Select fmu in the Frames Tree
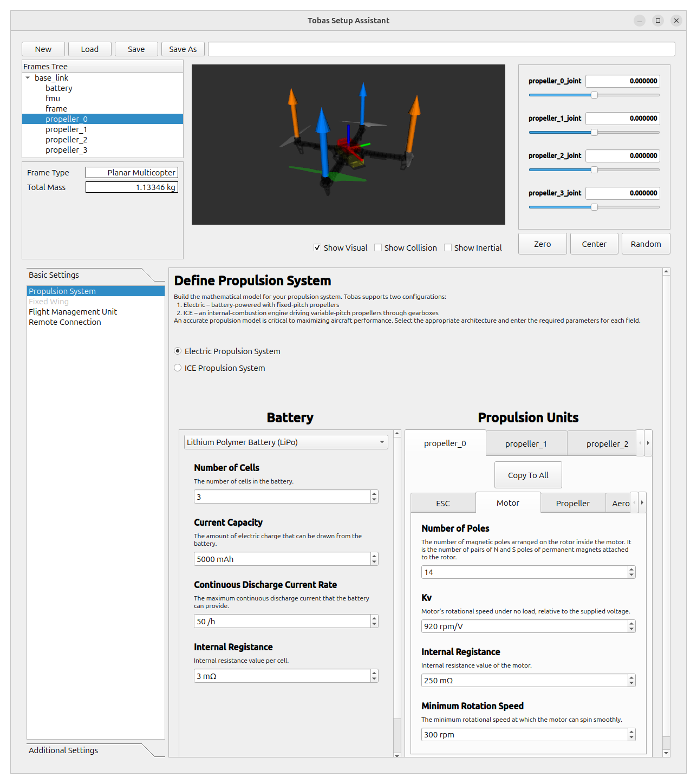 pos(53,99)
